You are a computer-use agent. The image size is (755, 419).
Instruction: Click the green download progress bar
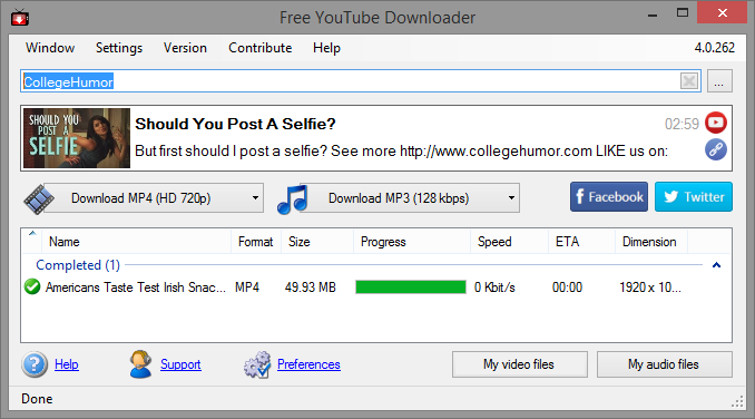[x=411, y=287]
